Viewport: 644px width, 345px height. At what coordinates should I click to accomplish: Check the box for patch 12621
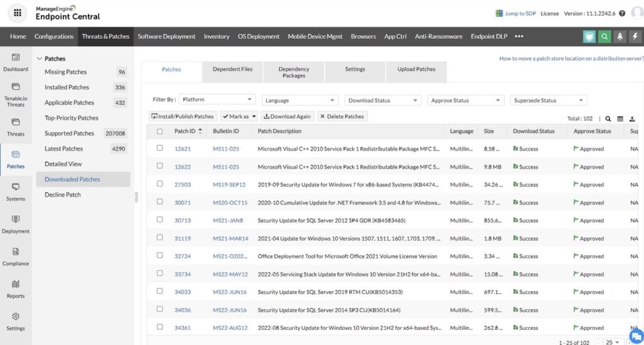tap(160, 148)
